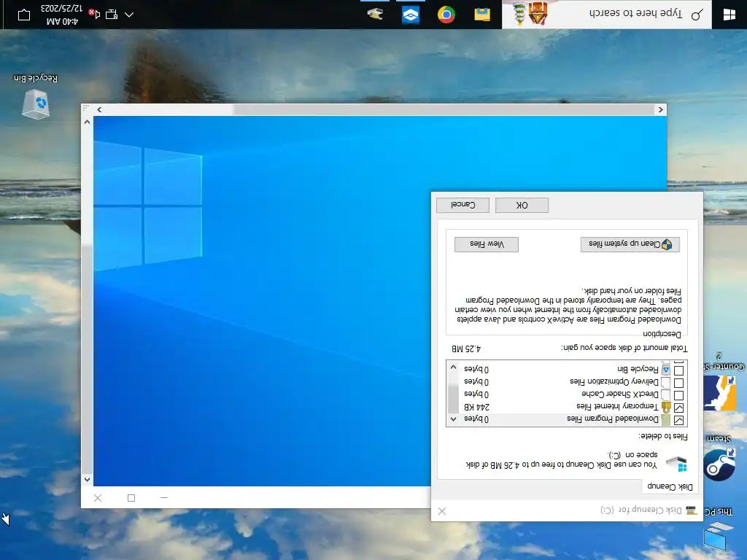This screenshot has width=747, height=560.
Task: Check the Delivery Optimization Files checkbox
Action: (x=679, y=383)
